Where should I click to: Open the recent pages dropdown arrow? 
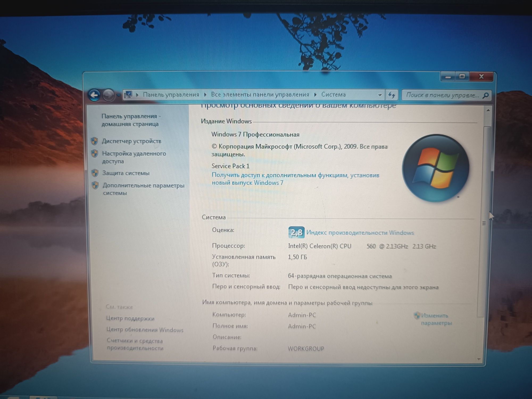pos(119,95)
